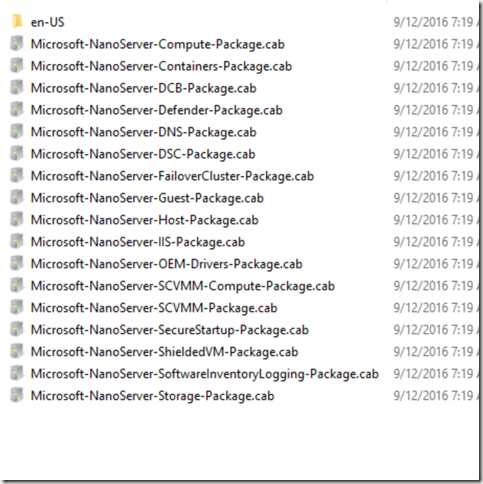The image size is (483, 484).
Task: Click the Defender-Package cab file icon
Action: click(17, 110)
